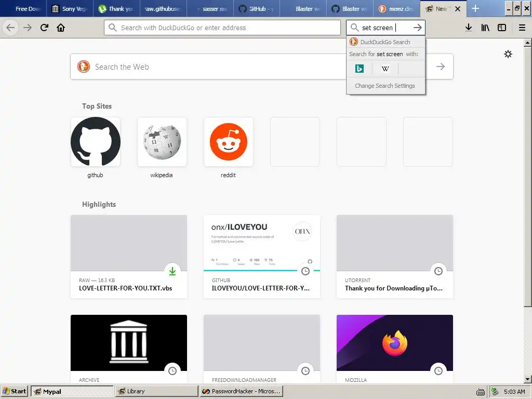Screen dimensions: 532x399
Task: Click the Top Sites section heading
Action: tap(97, 106)
